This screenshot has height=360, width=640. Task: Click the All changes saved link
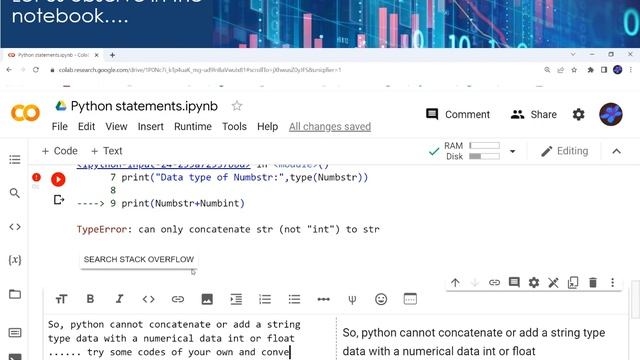click(330, 127)
